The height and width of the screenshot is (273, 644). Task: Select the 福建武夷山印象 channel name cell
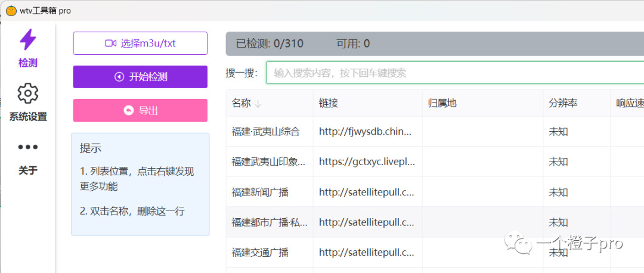pyautogui.click(x=268, y=162)
